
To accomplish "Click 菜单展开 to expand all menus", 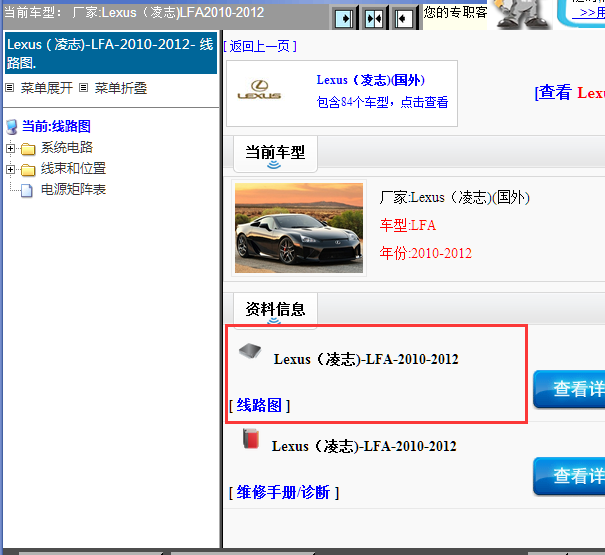I will pos(47,88).
